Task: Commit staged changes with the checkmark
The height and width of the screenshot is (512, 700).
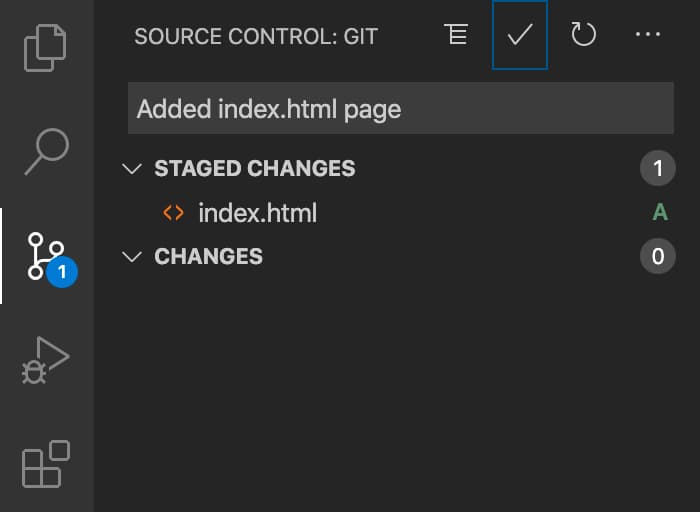Action: [520, 35]
